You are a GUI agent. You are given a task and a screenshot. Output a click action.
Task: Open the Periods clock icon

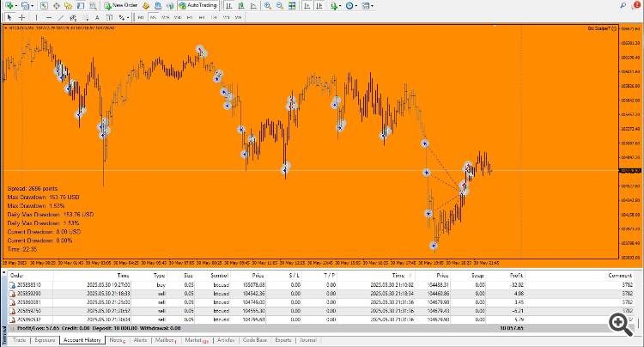point(349,6)
